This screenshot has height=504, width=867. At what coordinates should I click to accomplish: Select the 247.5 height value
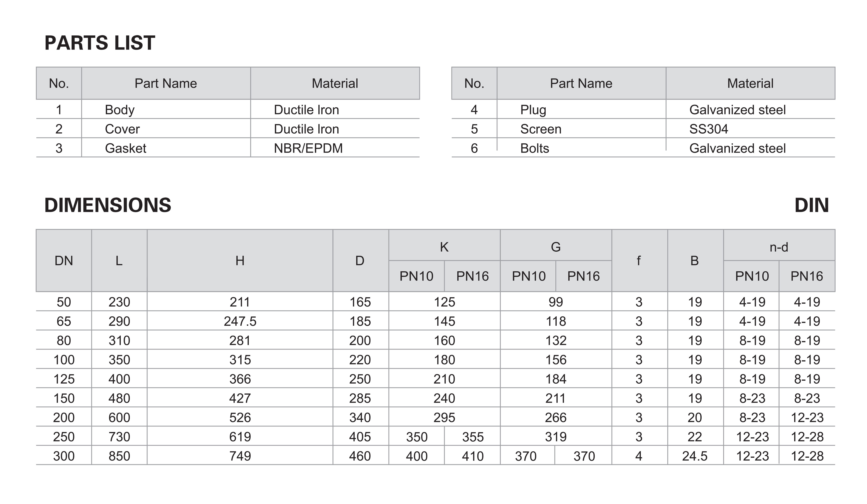[240, 321]
